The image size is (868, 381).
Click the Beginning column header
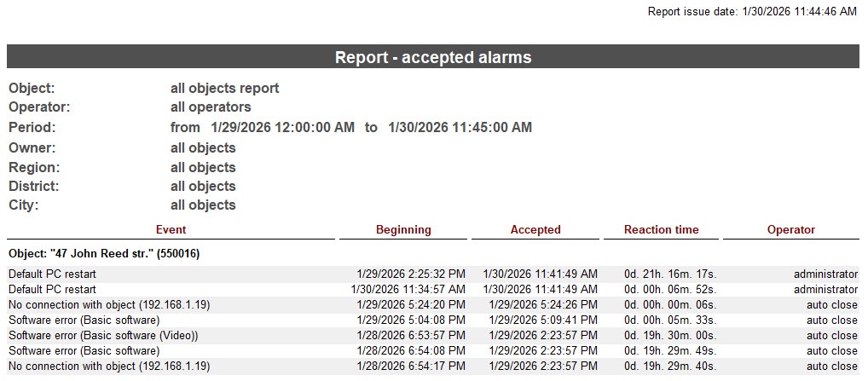pyautogui.click(x=403, y=229)
